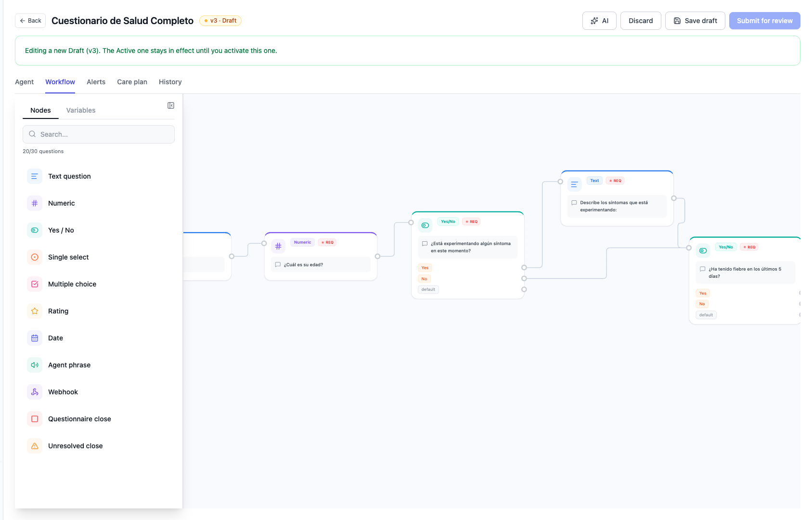
Task: Click the Yes / No toggle icon in sidebar
Action: point(35,230)
